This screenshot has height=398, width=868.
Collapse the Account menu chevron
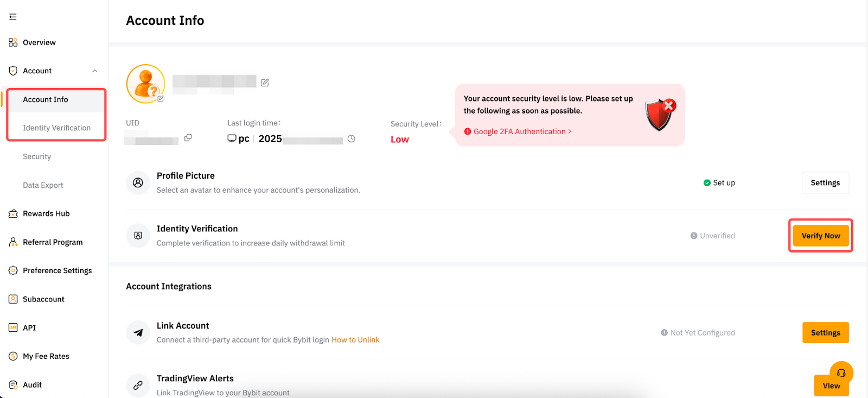point(95,71)
